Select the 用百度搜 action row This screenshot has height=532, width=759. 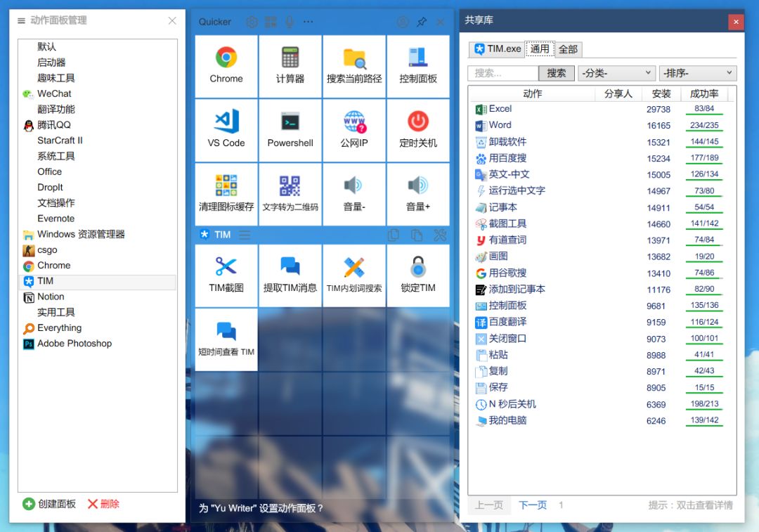pos(600,158)
